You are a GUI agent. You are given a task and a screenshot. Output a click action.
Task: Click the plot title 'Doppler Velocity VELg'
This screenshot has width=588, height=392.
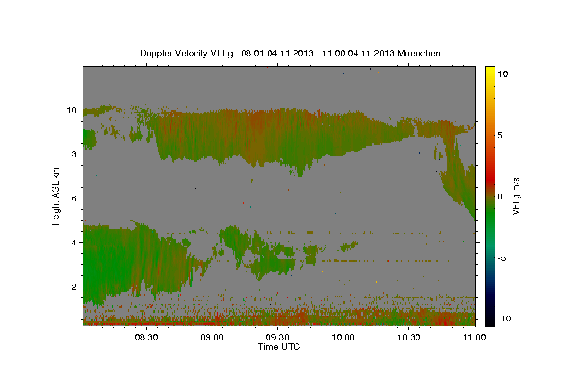(187, 53)
